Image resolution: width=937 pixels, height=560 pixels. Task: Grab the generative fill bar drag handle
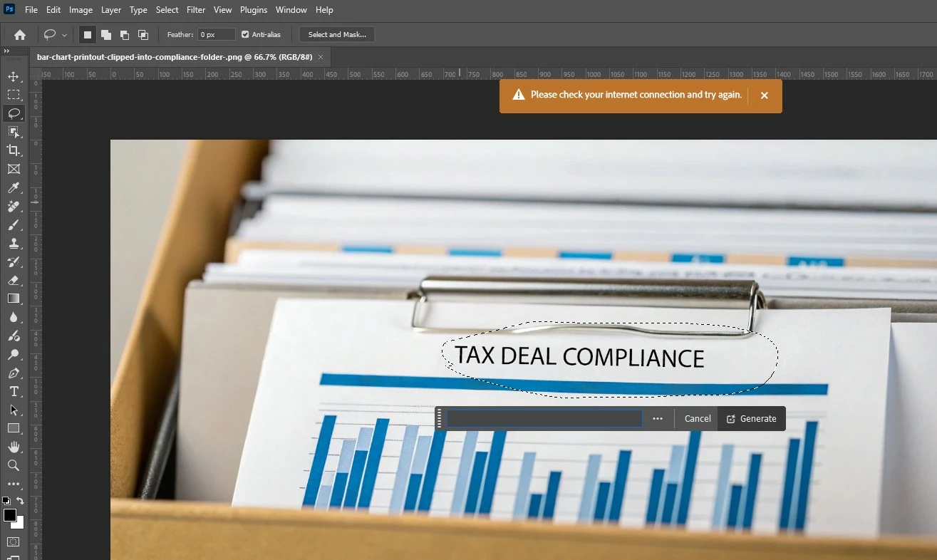440,419
